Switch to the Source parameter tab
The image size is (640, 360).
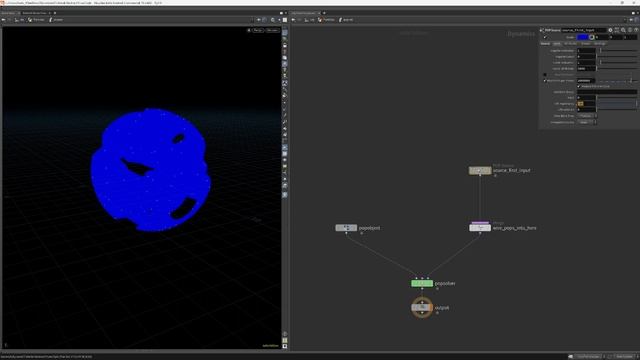coord(545,44)
